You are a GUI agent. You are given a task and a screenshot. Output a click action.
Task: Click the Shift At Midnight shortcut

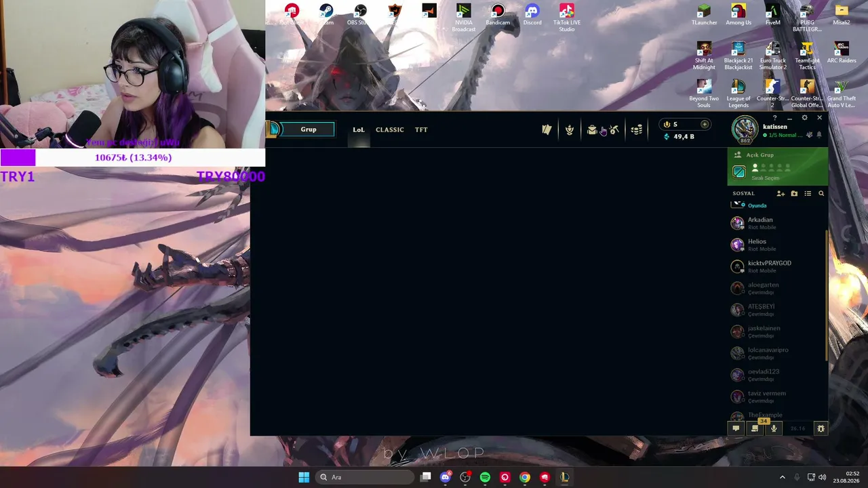tap(704, 56)
